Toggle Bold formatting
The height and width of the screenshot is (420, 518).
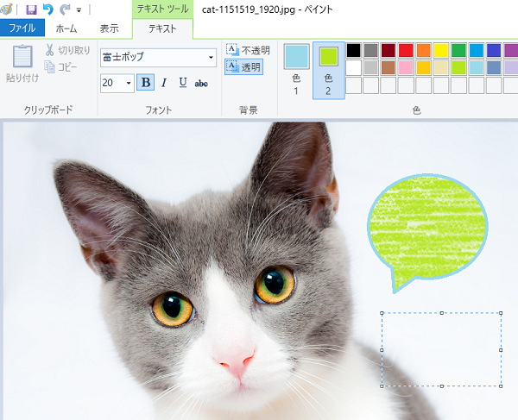pyautogui.click(x=145, y=83)
